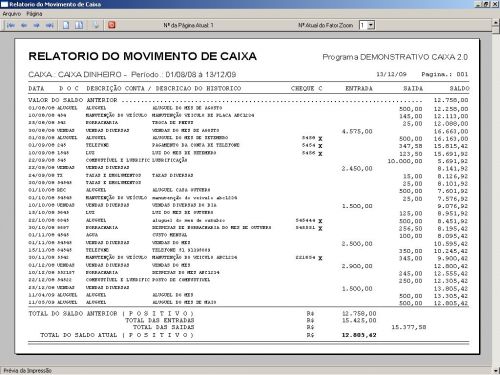The height and width of the screenshot is (375, 500).
Task: Click 'TOTAL DO SALDO ATUAL ( POSITIVO )' line
Action: point(117,335)
